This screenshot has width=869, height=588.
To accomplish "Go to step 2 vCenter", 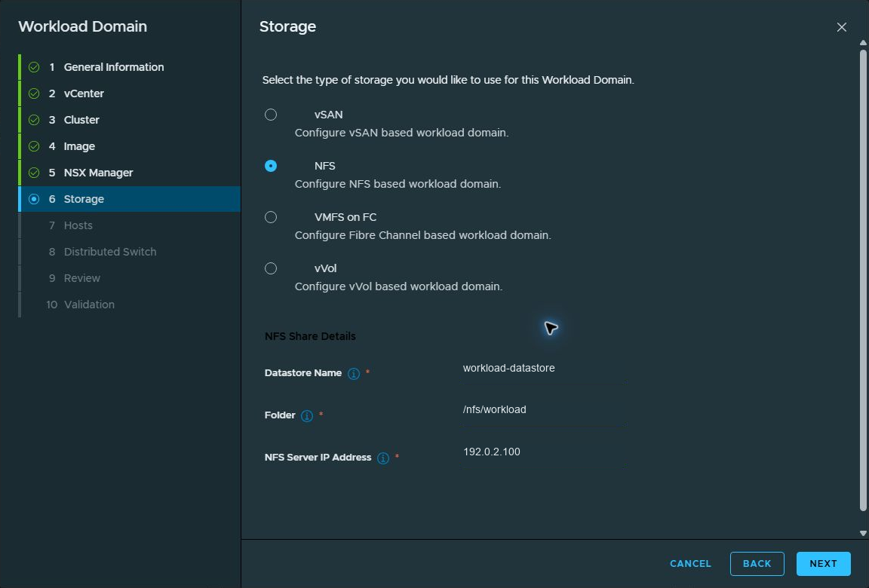I will point(131,93).
